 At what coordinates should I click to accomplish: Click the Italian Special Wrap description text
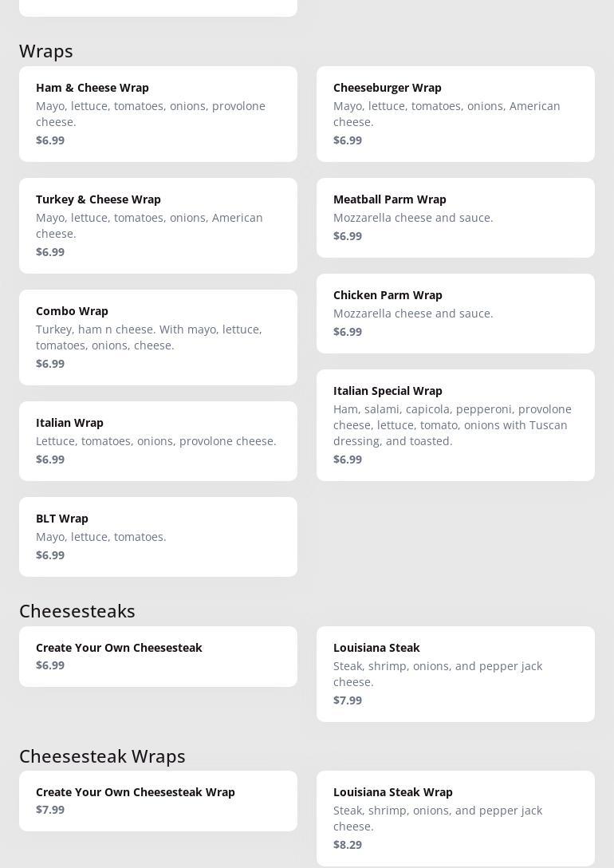coord(452,424)
